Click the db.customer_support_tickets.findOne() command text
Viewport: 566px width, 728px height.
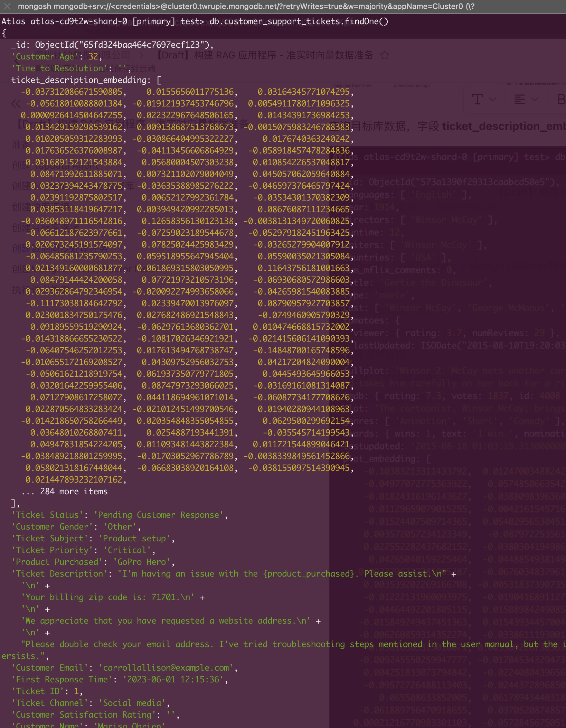(x=299, y=21)
